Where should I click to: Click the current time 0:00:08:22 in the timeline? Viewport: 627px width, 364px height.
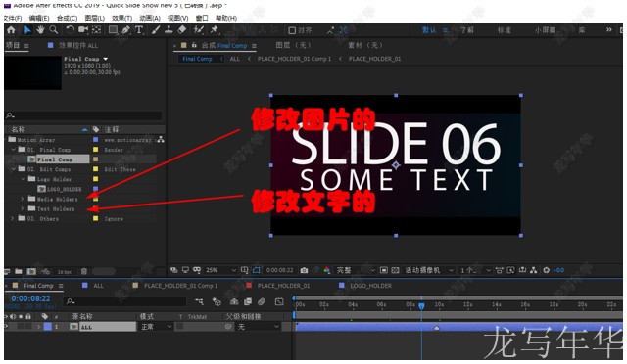(x=30, y=298)
